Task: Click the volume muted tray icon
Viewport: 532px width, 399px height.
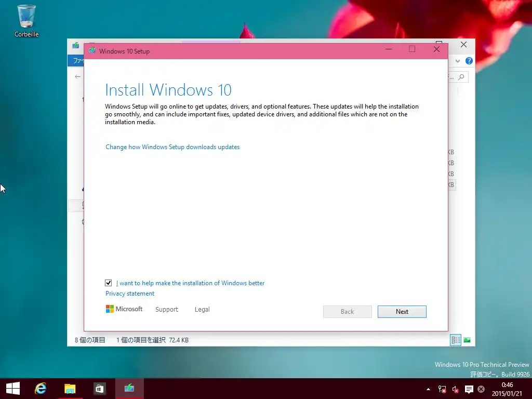Action: click(x=455, y=389)
